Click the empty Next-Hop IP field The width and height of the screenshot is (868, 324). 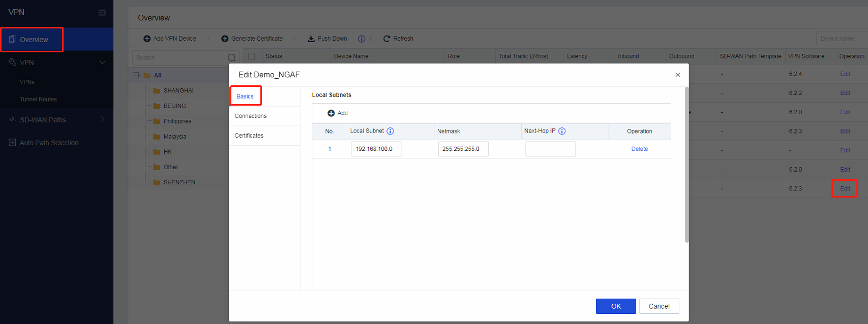coord(550,149)
